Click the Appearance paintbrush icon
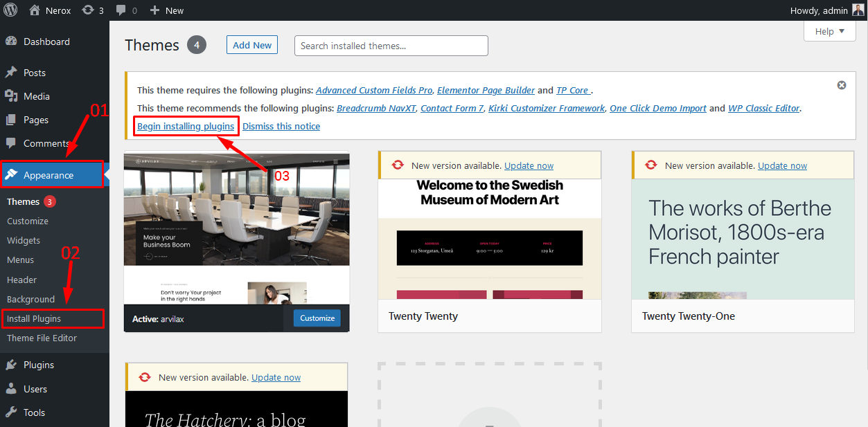 [x=12, y=175]
